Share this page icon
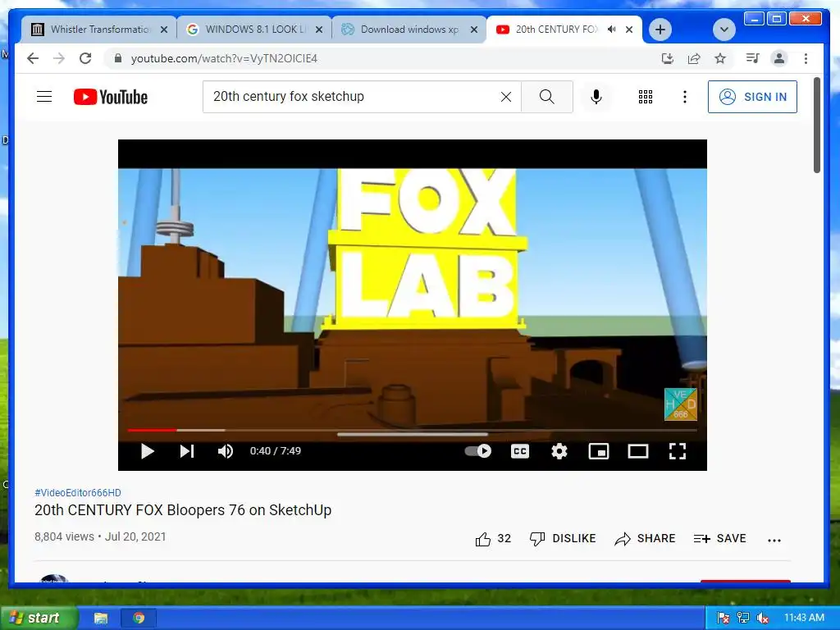The width and height of the screenshot is (840, 630). [x=694, y=58]
